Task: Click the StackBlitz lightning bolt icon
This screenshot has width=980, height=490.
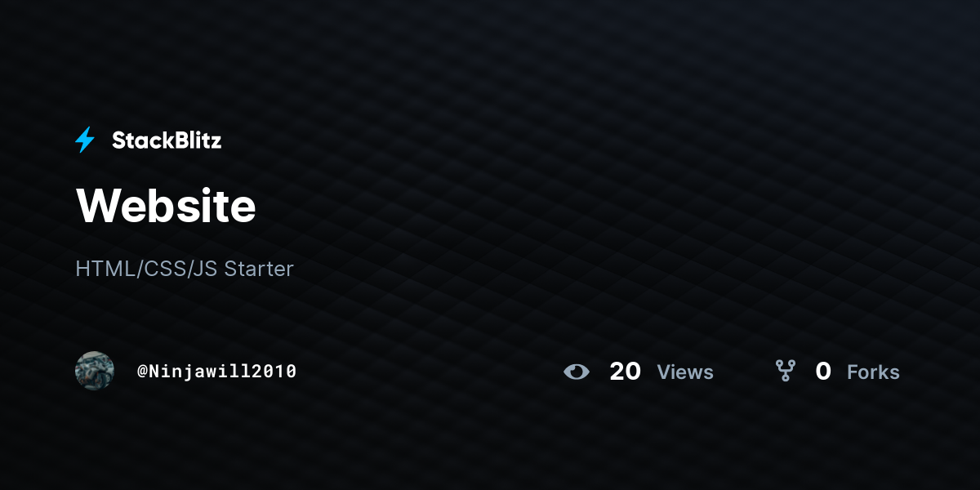Action: (85, 140)
